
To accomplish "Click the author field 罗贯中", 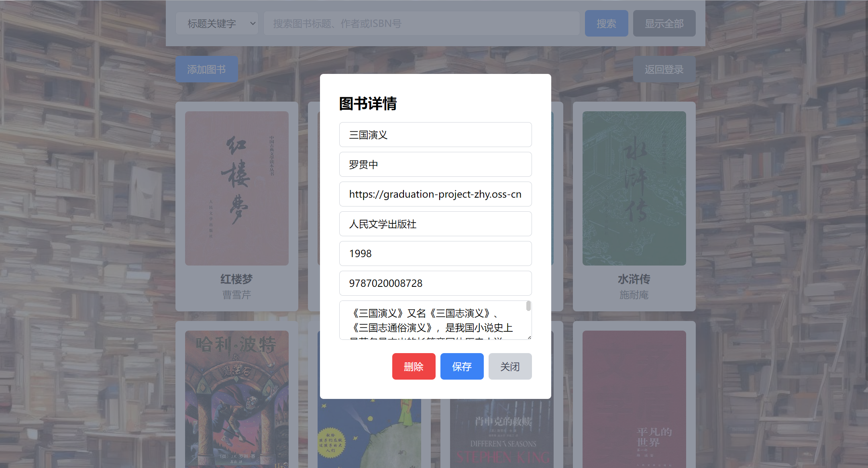I will pos(435,165).
